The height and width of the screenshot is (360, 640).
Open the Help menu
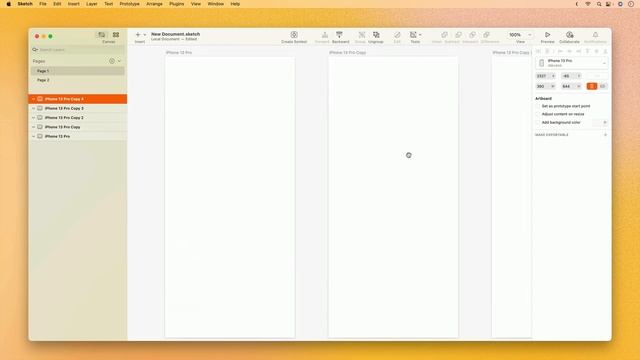[235, 4]
